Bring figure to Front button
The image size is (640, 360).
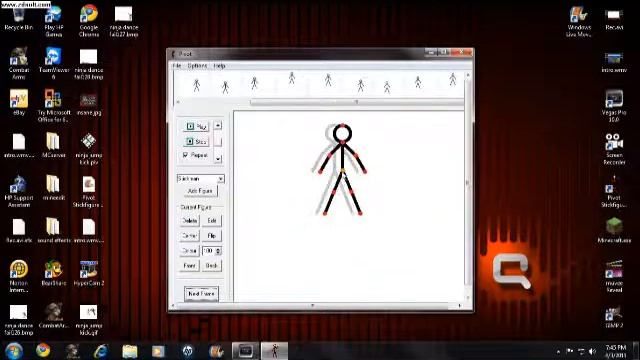coord(189,266)
